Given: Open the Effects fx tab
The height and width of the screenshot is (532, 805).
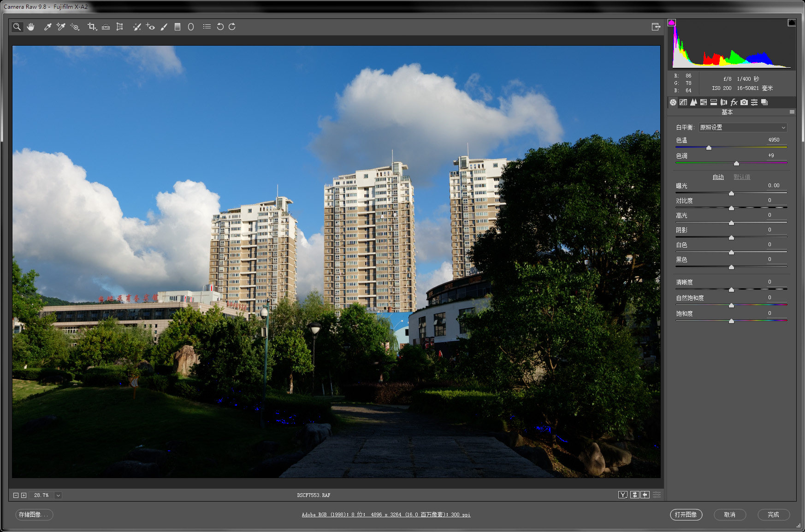Looking at the screenshot, I should (734, 102).
